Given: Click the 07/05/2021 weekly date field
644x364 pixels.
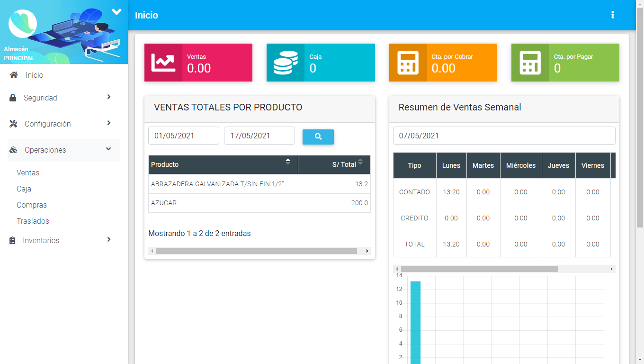Looking at the screenshot, I should (x=504, y=136).
